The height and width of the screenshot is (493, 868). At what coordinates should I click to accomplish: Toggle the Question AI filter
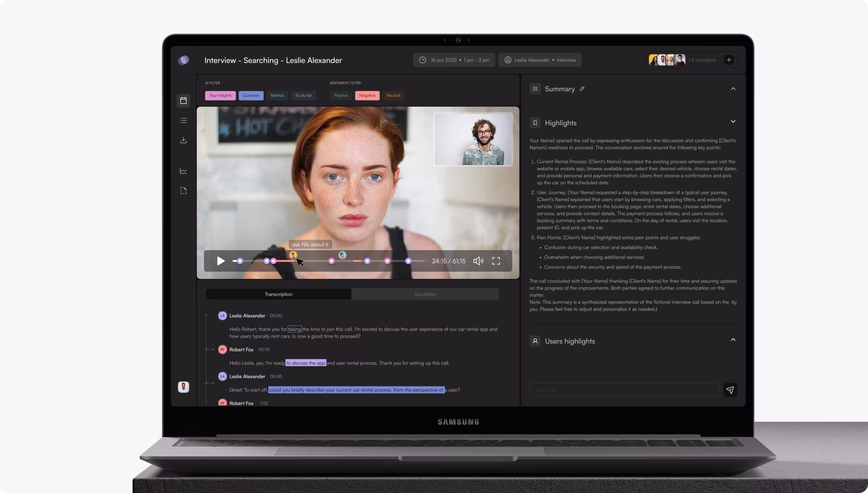251,95
